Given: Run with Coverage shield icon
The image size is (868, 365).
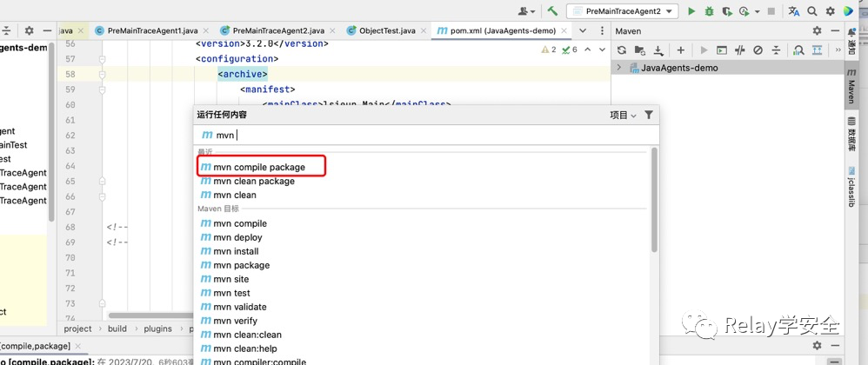Looking at the screenshot, I should [x=727, y=11].
